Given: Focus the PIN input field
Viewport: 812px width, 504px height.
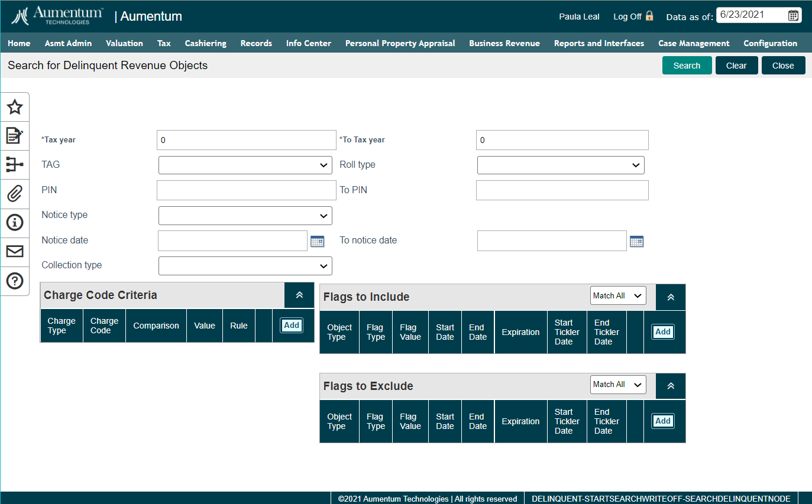Looking at the screenshot, I should [x=247, y=190].
